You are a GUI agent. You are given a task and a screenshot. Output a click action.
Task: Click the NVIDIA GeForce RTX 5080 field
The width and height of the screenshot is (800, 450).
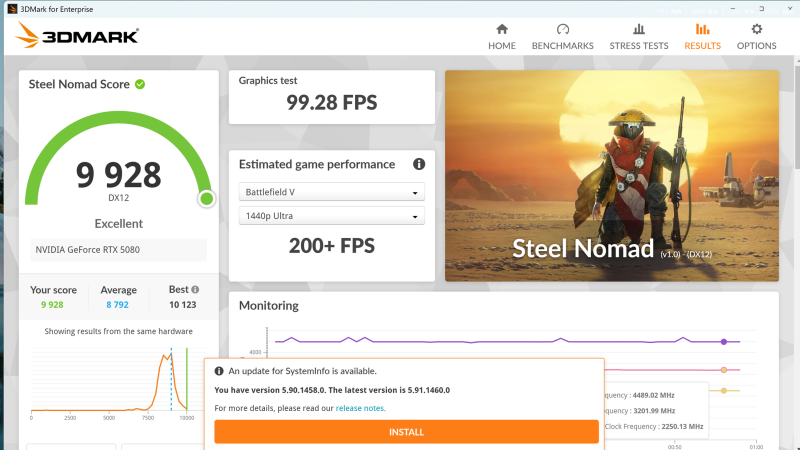pos(118,249)
